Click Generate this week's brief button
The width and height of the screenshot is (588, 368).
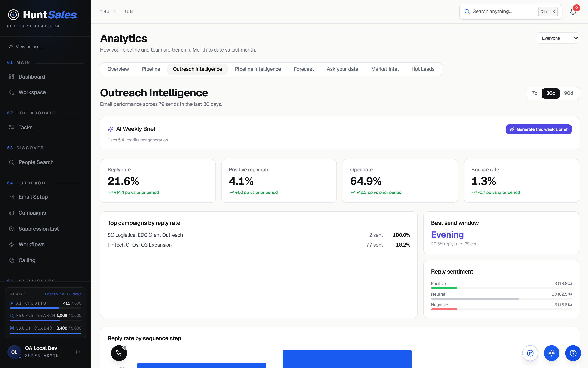(538, 129)
